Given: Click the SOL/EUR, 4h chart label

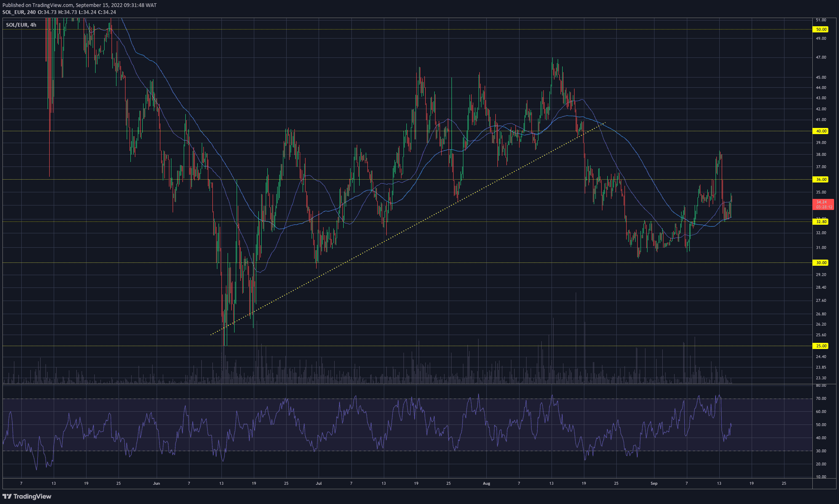Looking at the screenshot, I should (21, 25).
